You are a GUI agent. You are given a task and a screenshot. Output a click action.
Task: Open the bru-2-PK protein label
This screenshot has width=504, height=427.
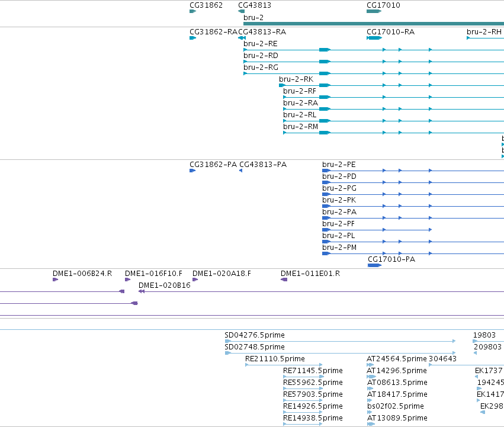339,200
